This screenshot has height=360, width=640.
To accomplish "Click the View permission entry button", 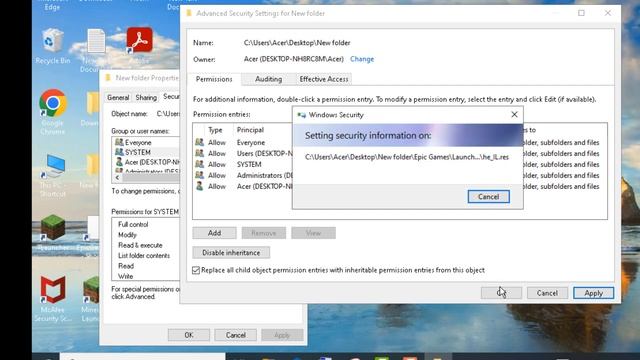I will click(313, 233).
